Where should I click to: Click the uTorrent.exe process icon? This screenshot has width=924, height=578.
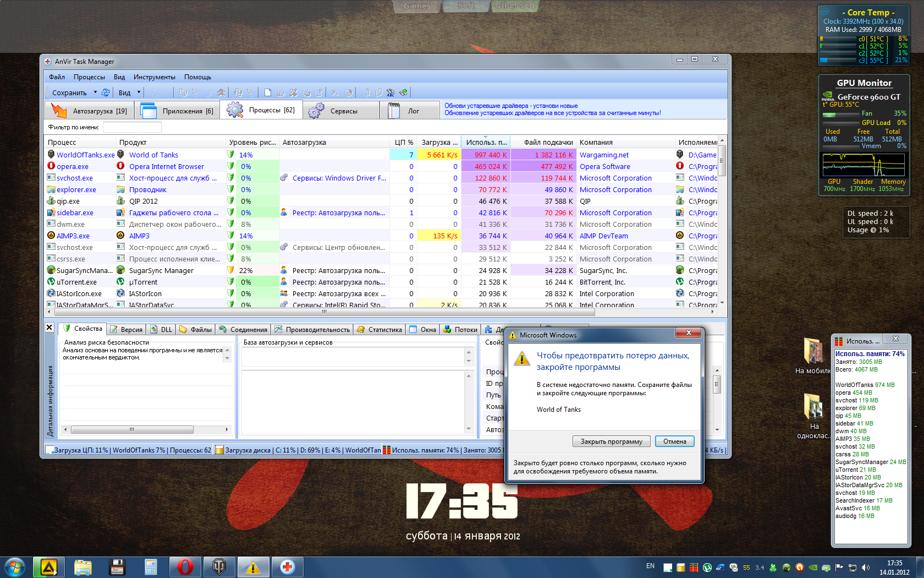click(x=51, y=282)
